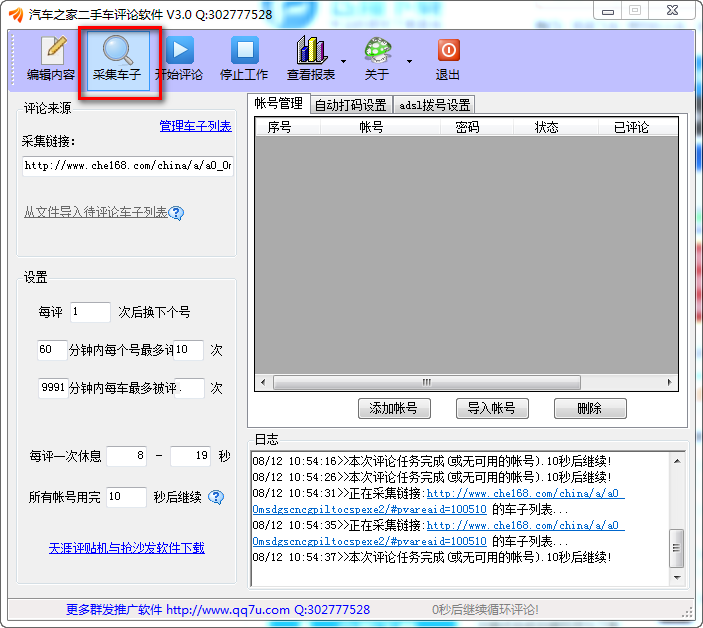
Task: Sort by 已评论 column header
Action: tap(638, 127)
